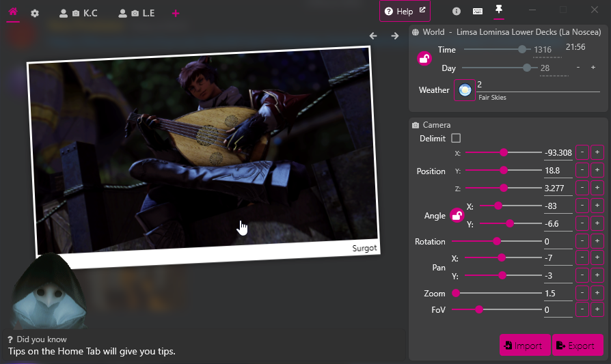
Task: Decrease Pan Y with minus button
Action: (582, 275)
